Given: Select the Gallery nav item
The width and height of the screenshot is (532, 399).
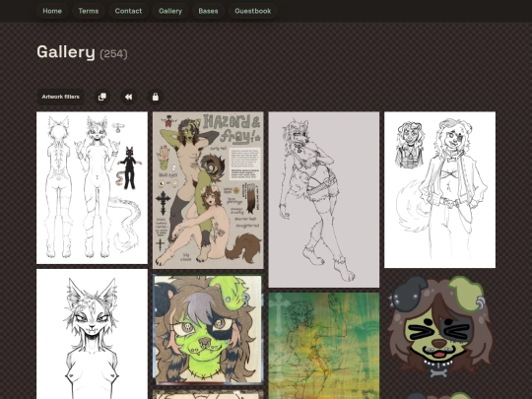Looking at the screenshot, I should click(x=170, y=11).
